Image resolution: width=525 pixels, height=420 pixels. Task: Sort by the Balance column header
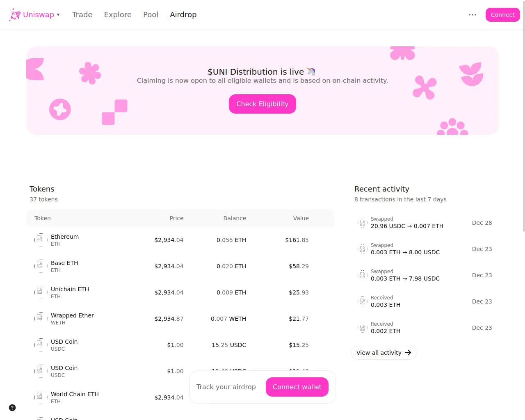click(235, 218)
